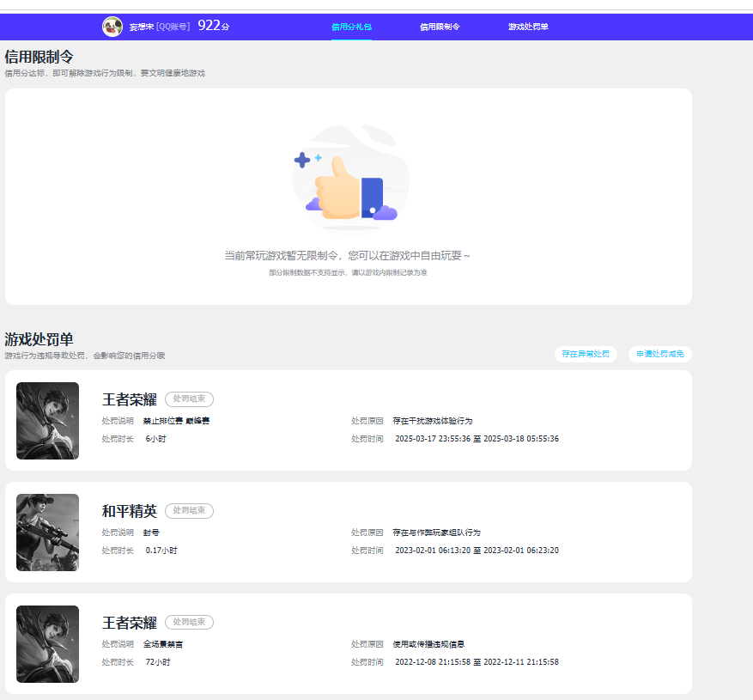
Task: Click the 存在异常处罚 button
Action: coord(586,354)
